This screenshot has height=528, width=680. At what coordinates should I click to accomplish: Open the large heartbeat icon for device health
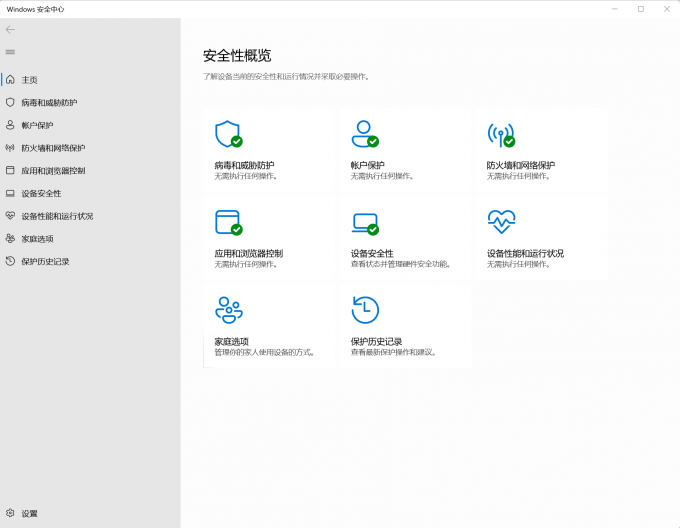(501, 222)
